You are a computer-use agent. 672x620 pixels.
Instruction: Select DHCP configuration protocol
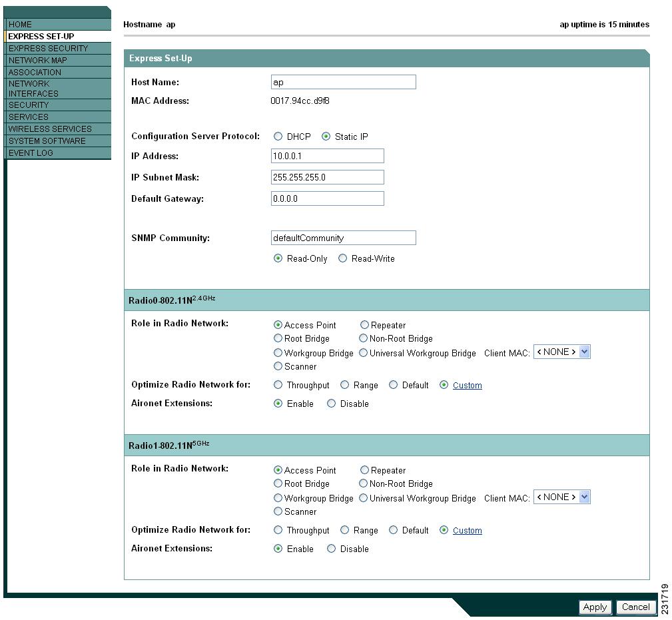pos(278,137)
